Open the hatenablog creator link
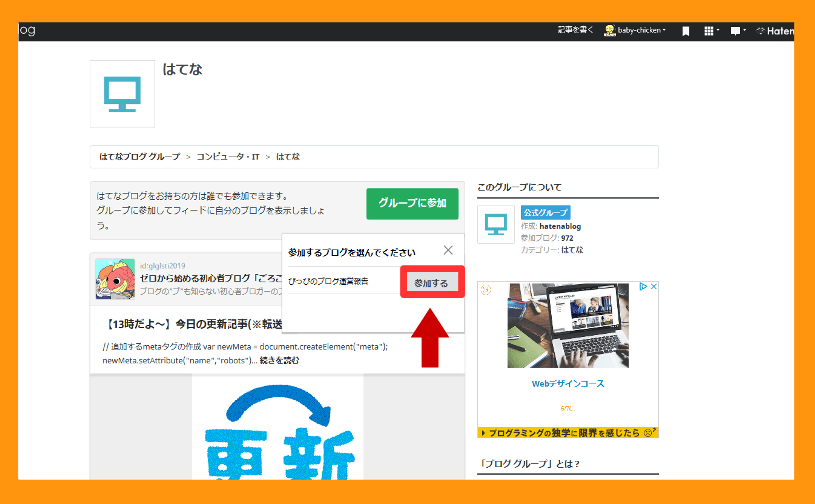 tap(560, 226)
